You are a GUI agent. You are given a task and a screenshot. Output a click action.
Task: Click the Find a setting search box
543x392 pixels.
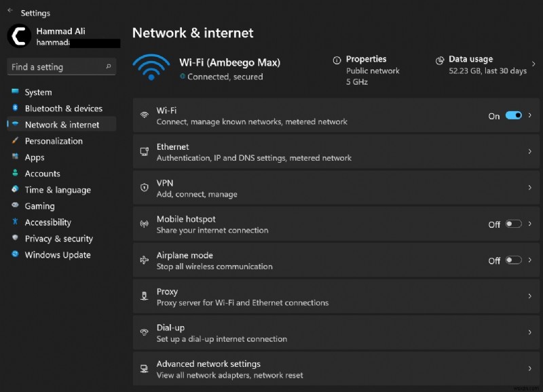pos(61,66)
